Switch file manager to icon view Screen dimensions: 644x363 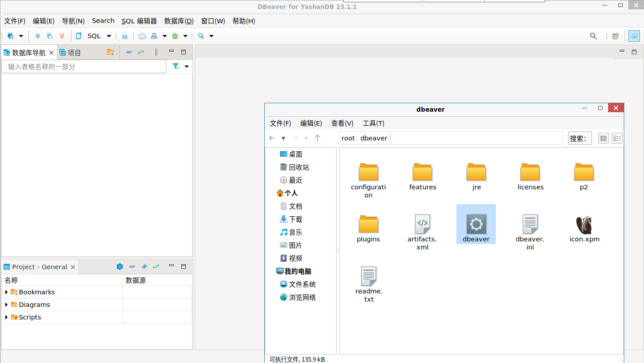coord(604,139)
